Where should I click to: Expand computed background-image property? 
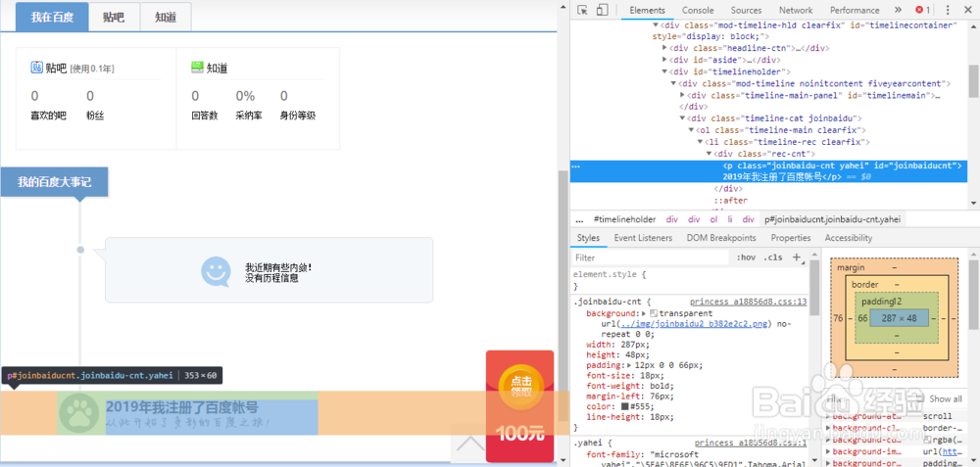click(x=828, y=451)
